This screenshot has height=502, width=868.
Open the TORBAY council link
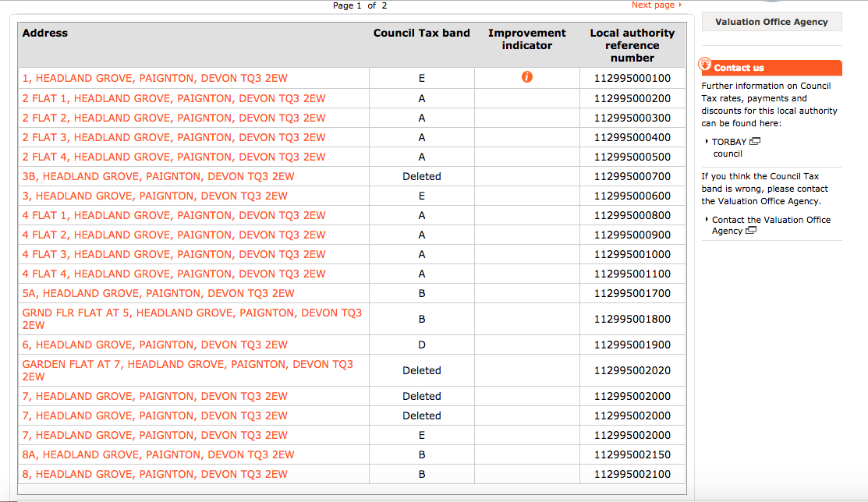click(728, 141)
